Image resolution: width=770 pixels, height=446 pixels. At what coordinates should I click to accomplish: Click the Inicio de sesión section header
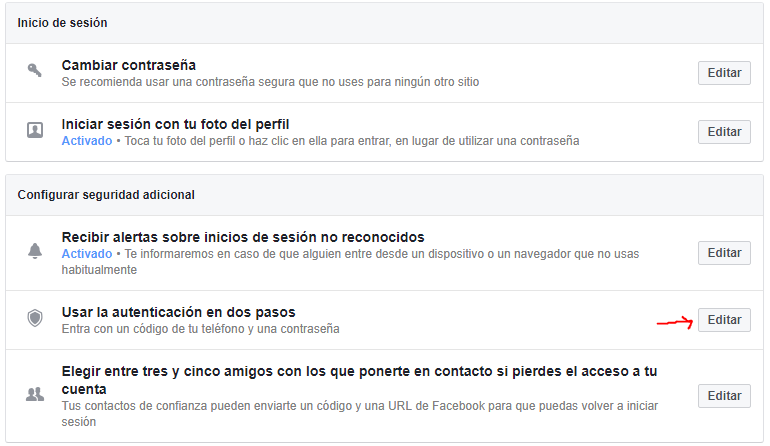62,23
